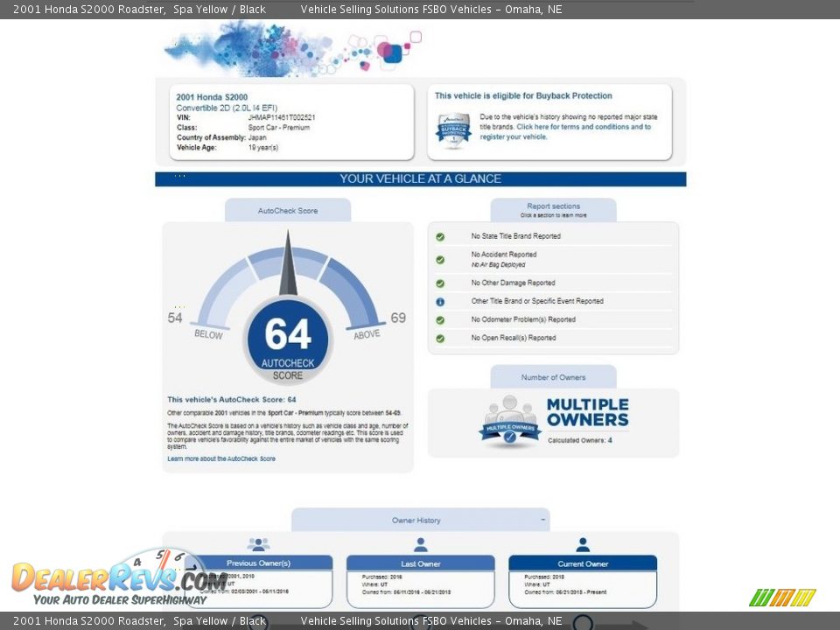Click the Buyback Protection shield badge
The image size is (840, 630).
point(454,129)
